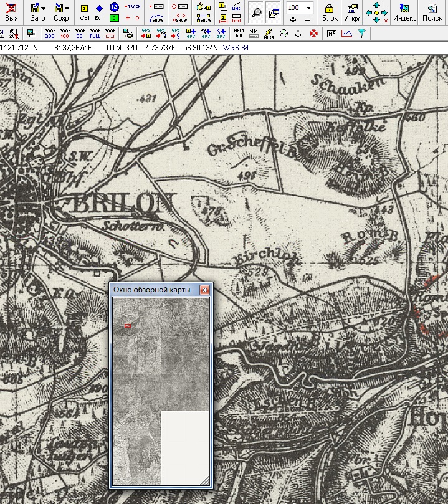Open the Индекс map index

[x=404, y=11]
